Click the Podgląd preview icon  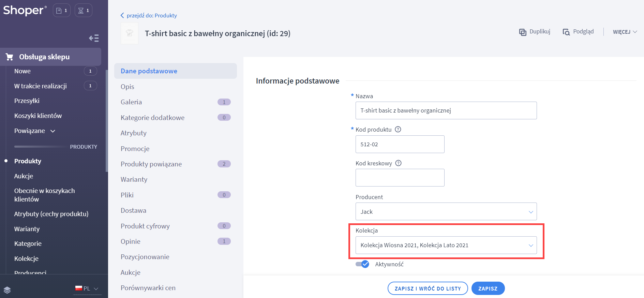[566, 32]
